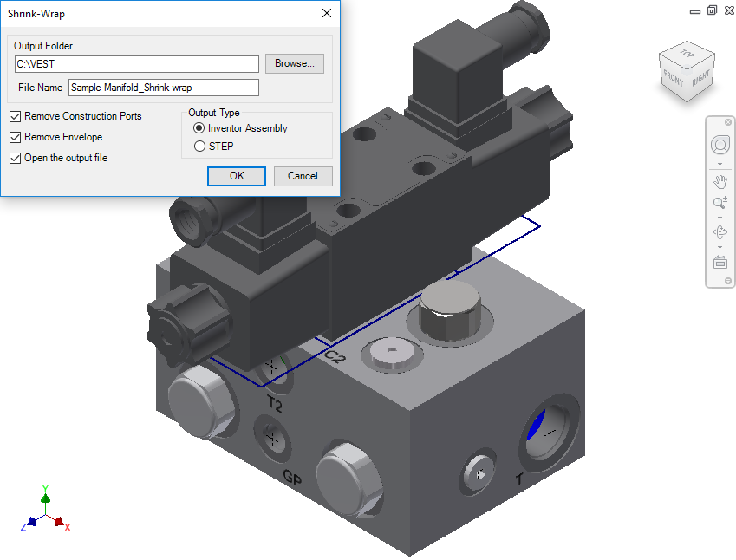Activate the Zoom magnifier tool
The width and height of the screenshot is (736, 560).
[720, 202]
